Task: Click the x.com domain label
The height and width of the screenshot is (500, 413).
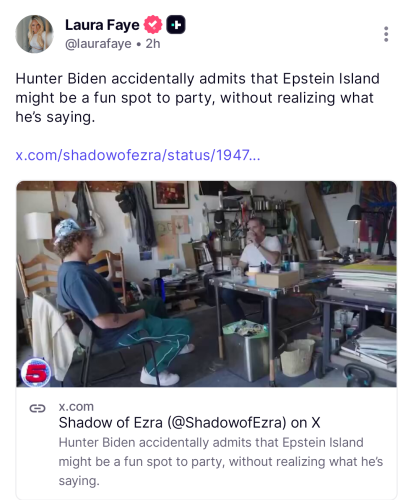Action: 76,406
